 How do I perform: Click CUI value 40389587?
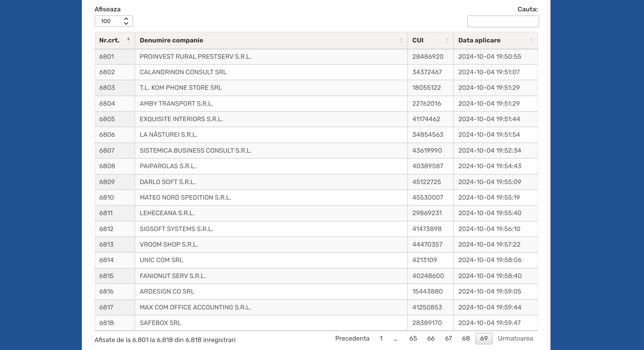(428, 166)
